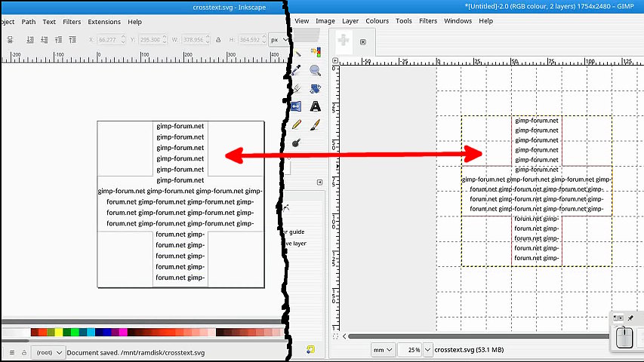
Task: Open the Extensions menu in Inkscape
Action: pyautogui.click(x=104, y=22)
